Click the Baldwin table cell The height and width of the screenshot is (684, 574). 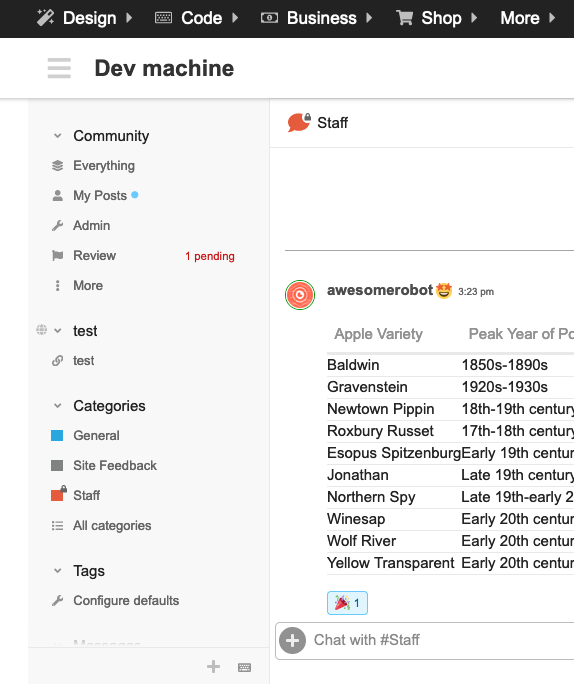tap(353, 365)
